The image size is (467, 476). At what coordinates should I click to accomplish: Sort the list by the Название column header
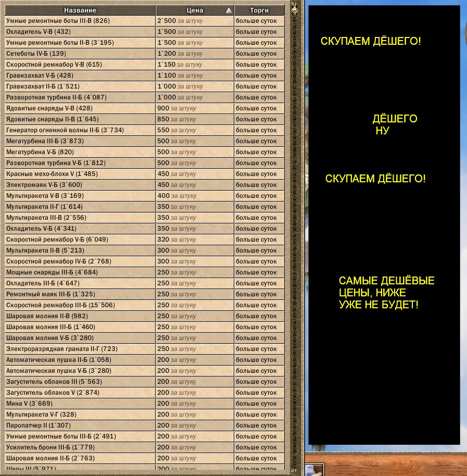(x=80, y=10)
